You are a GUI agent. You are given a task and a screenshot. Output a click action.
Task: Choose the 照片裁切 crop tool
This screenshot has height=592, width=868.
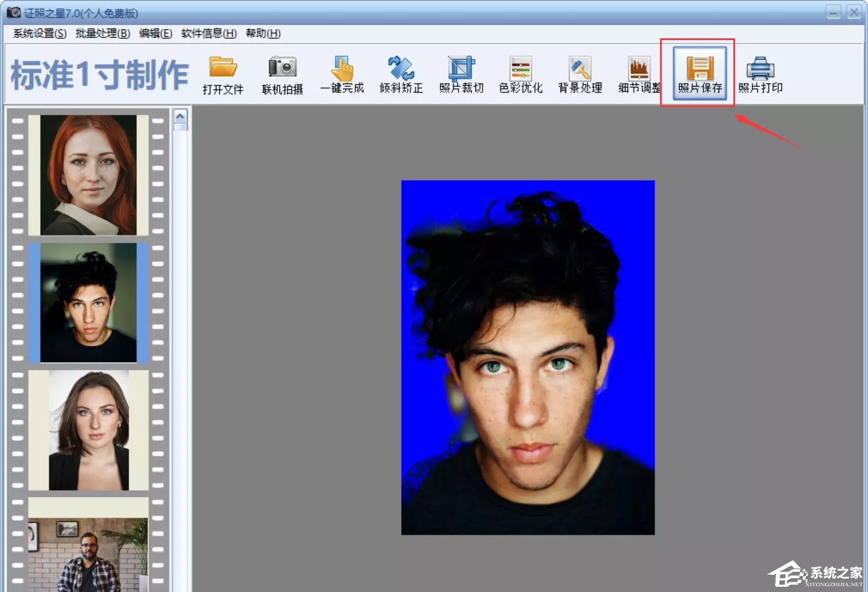click(461, 75)
